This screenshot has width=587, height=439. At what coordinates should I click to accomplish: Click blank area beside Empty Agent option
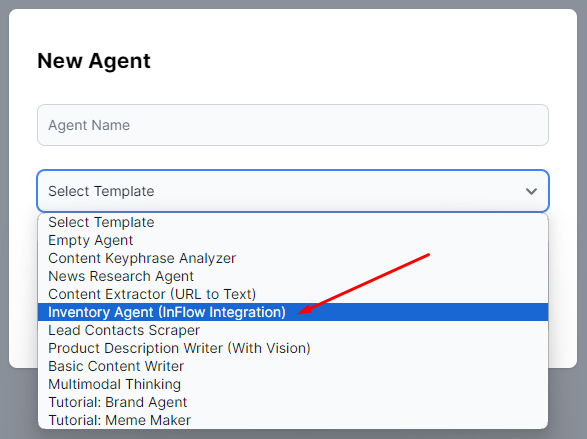coord(337,240)
